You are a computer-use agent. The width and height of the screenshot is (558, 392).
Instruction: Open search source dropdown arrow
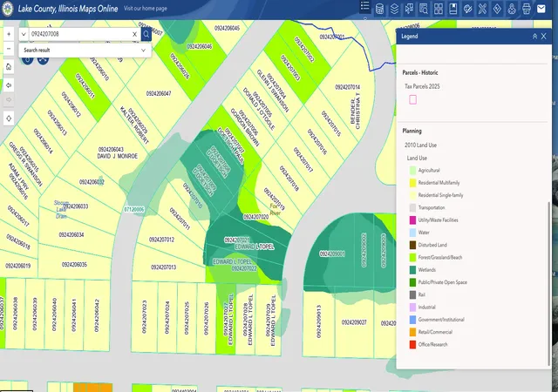pyautogui.click(x=24, y=34)
